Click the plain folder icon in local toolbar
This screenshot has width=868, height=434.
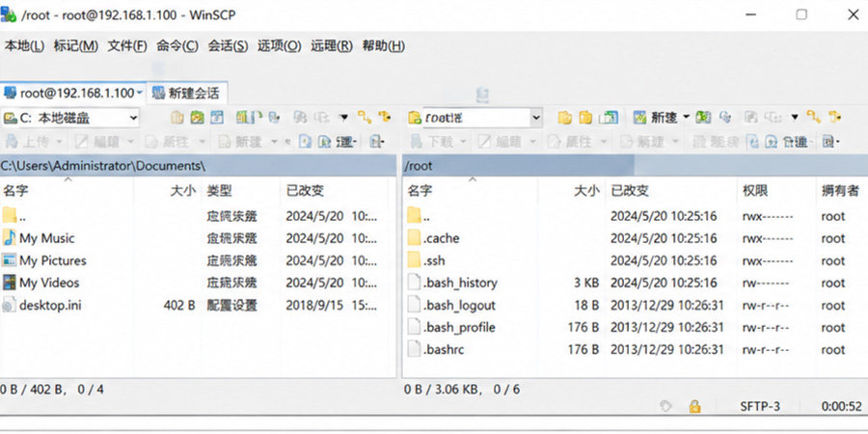click(x=176, y=118)
